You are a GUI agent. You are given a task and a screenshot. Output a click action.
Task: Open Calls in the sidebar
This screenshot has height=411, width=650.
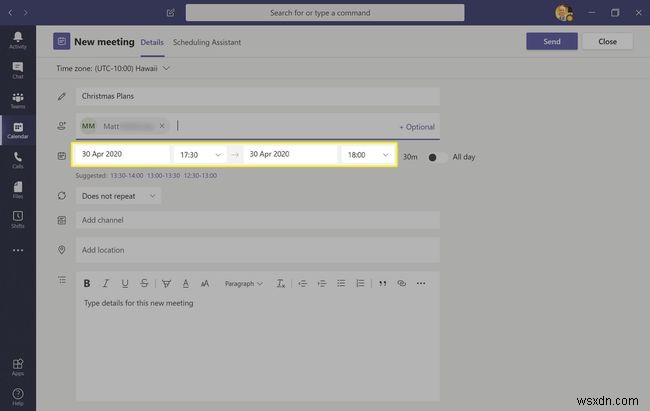(18, 160)
